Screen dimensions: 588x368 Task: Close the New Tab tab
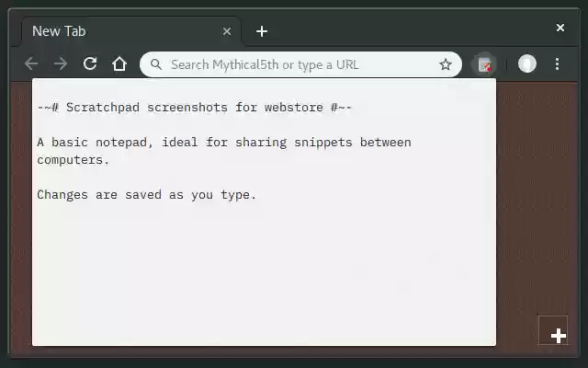tap(227, 31)
